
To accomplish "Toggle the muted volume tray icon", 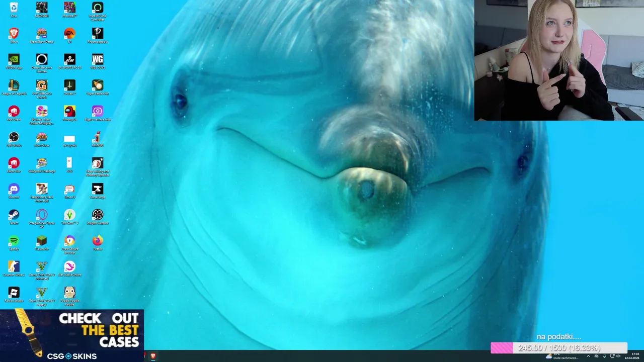I will pos(618,356).
